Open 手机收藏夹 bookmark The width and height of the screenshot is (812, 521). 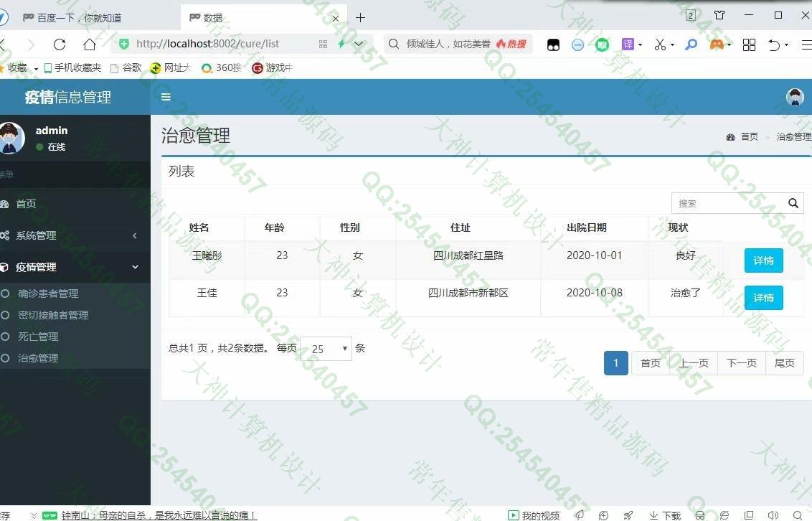point(72,68)
